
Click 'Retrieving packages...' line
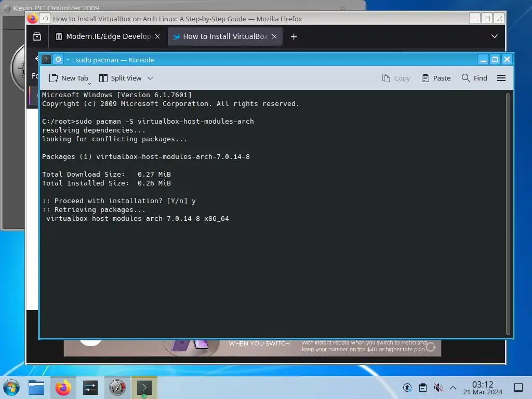point(94,210)
